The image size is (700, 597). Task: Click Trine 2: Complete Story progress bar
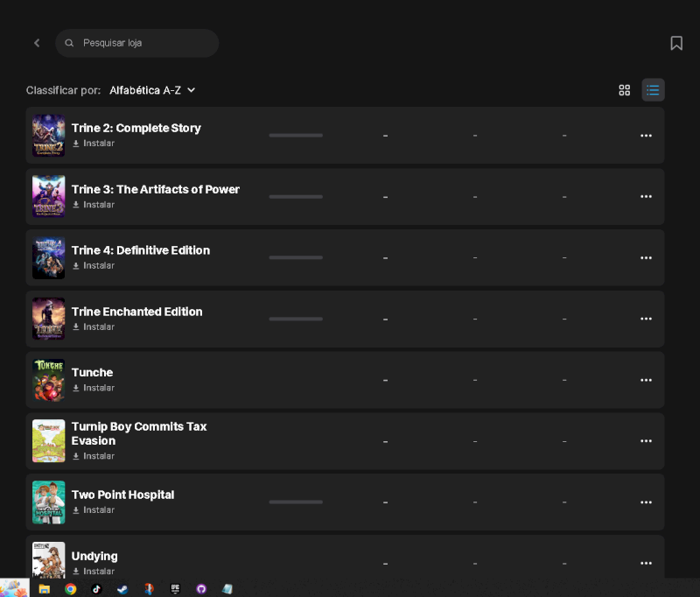click(x=296, y=136)
